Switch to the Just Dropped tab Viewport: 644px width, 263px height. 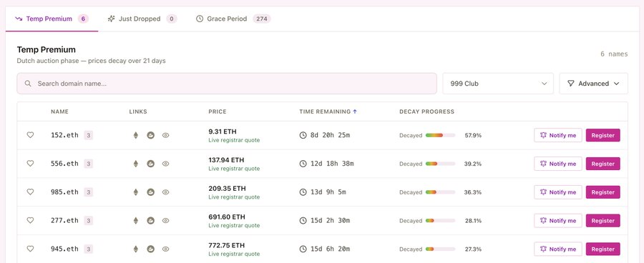pos(142,19)
